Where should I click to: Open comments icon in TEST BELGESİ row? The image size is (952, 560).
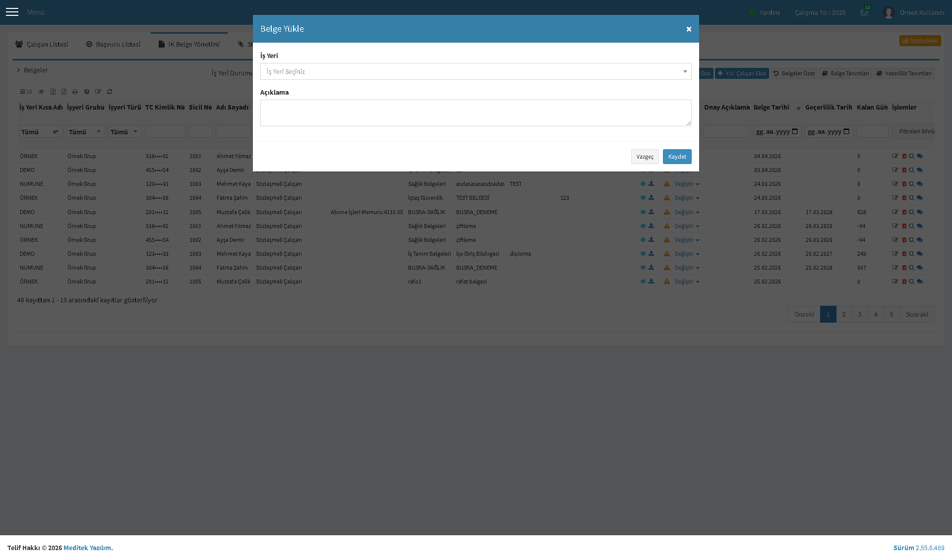[x=920, y=198]
